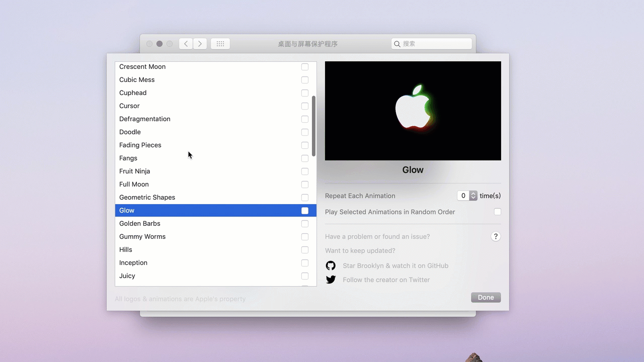The width and height of the screenshot is (644, 362).
Task: Select the Hills row
Action: tap(216, 250)
